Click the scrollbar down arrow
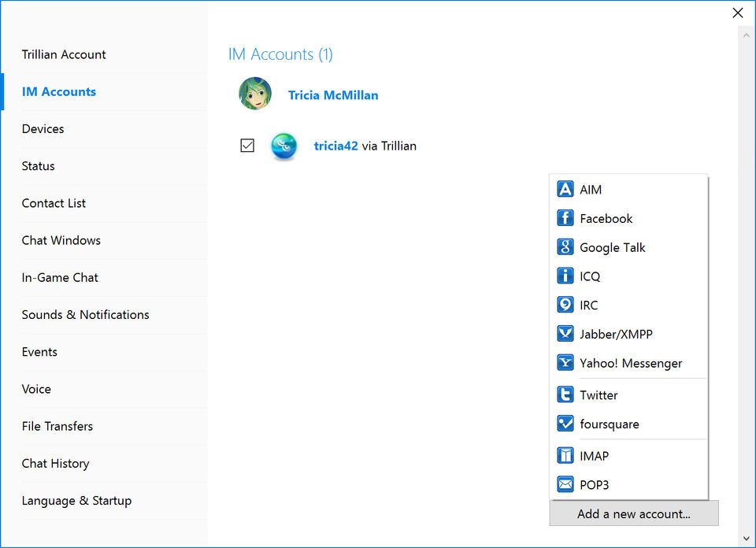 pyautogui.click(x=746, y=539)
